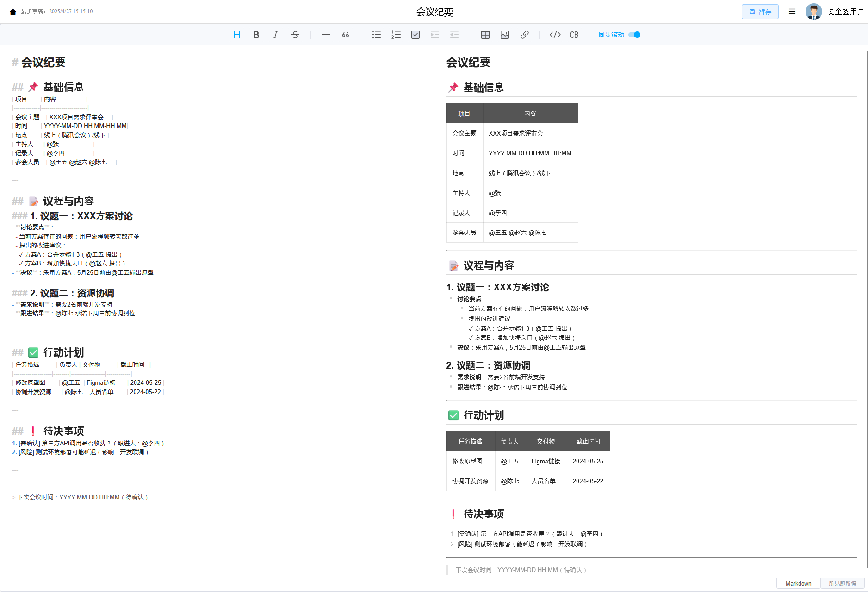Image resolution: width=868 pixels, height=592 pixels.
Task: Click '人员名单' cell in preview table
Action: [x=546, y=481]
